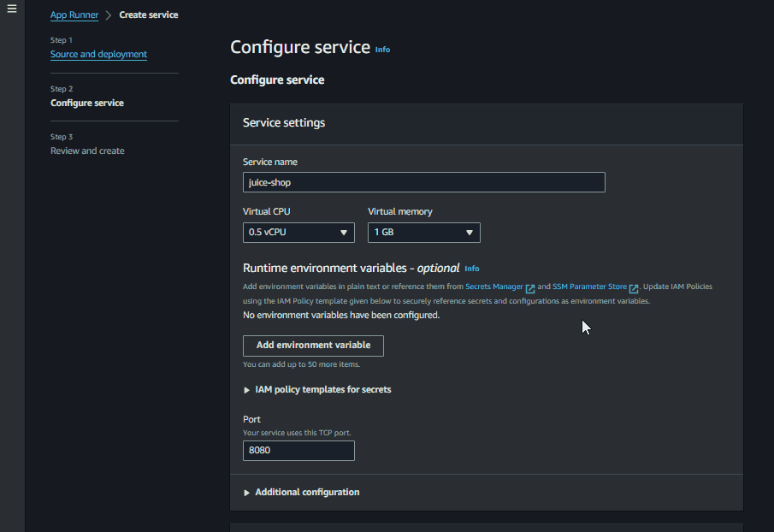
Task: Click SSM Parameter Store external link icon
Action: point(634,288)
